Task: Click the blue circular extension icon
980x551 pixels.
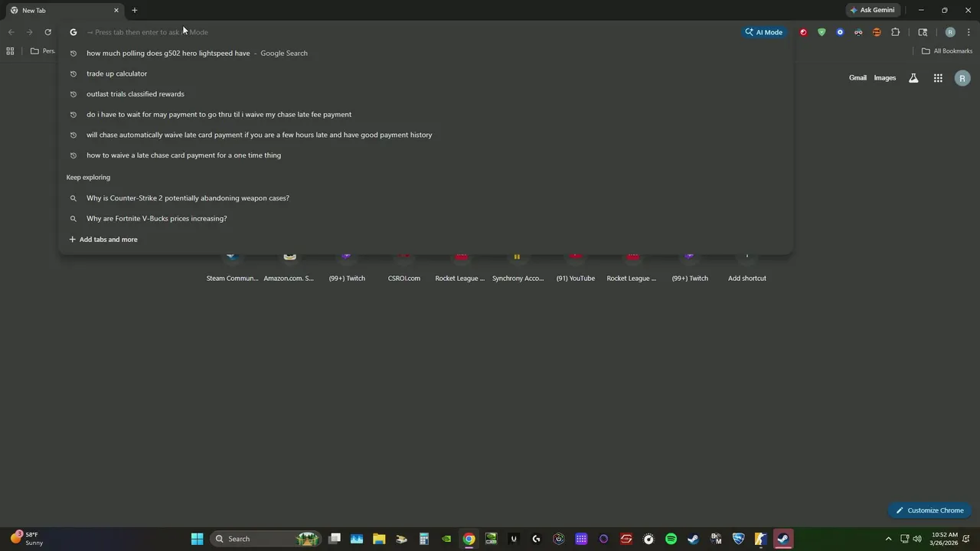Action: [x=840, y=32]
